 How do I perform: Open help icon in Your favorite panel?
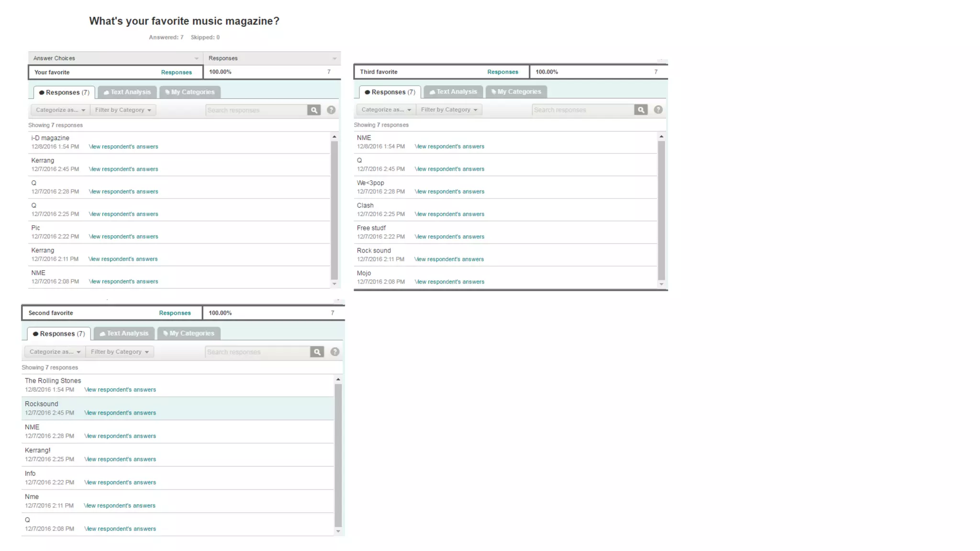[x=331, y=110]
